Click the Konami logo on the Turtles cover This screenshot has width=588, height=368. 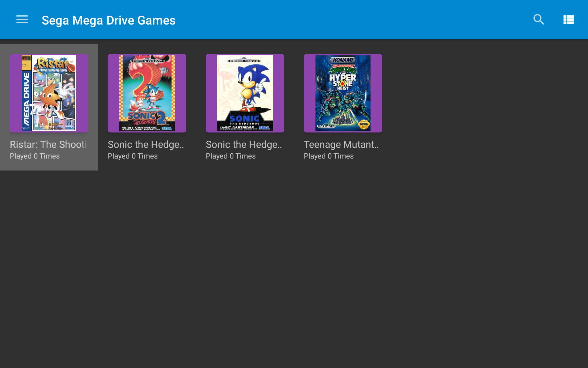pos(343,60)
